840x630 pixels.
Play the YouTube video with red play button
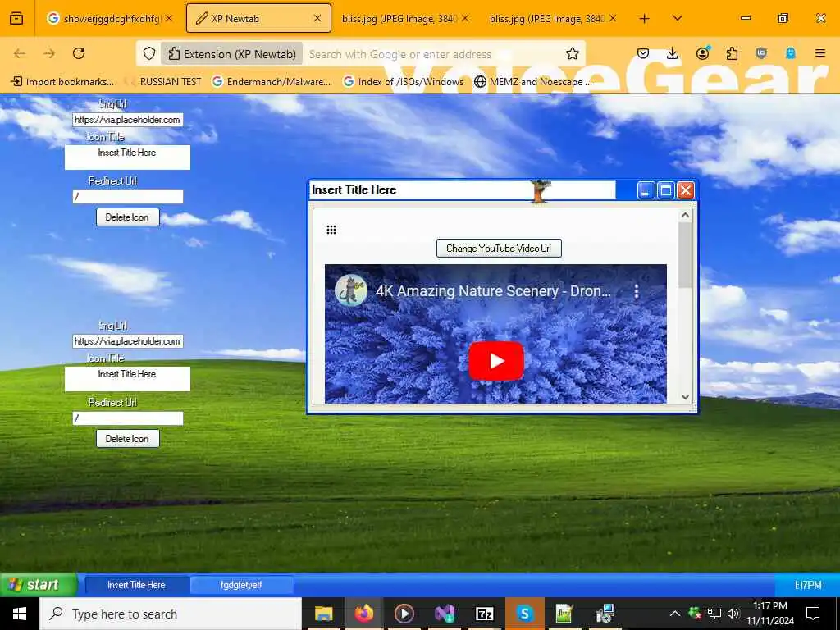[x=496, y=361]
